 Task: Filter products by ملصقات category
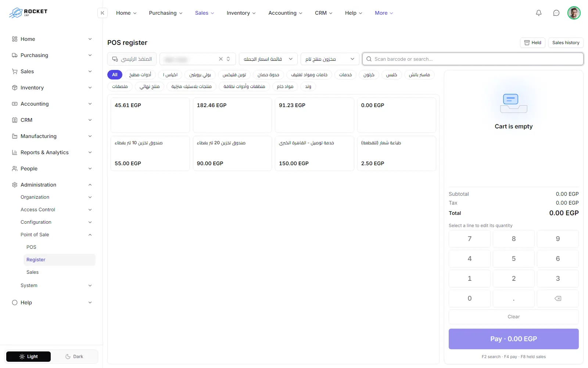click(120, 86)
